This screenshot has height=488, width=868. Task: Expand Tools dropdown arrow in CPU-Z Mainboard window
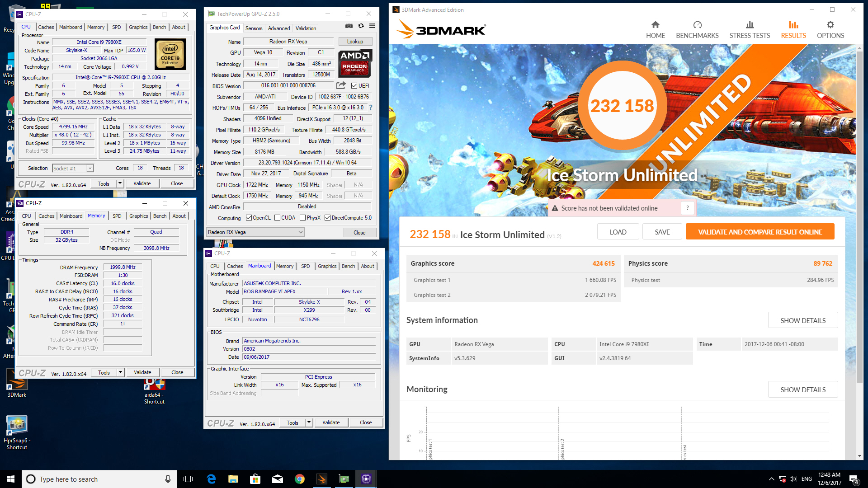(x=309, y=422)
